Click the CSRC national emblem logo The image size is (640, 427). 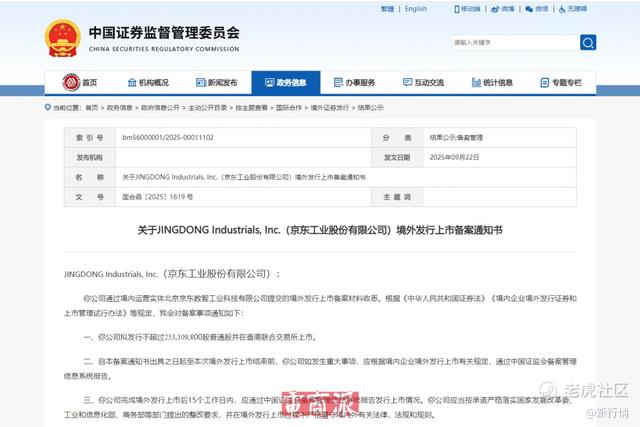62,38
